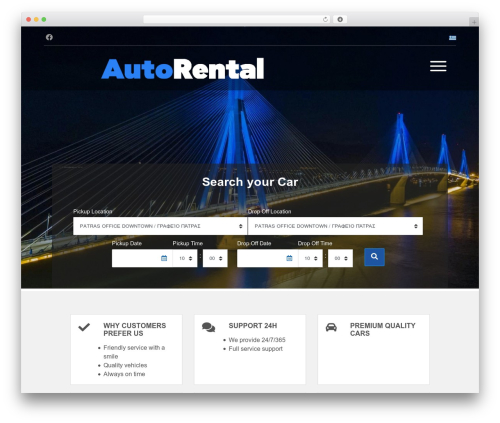
Task: Open the Facebook social icon
Action: pos(49,37)
